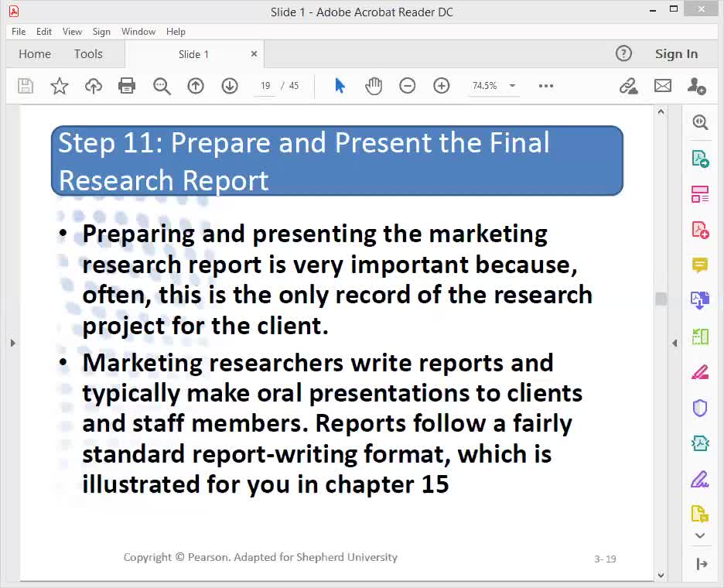Zoom in with plus button
Image resolution: width=724 pixels, height=588 pixels.
(x=442, y=86)
